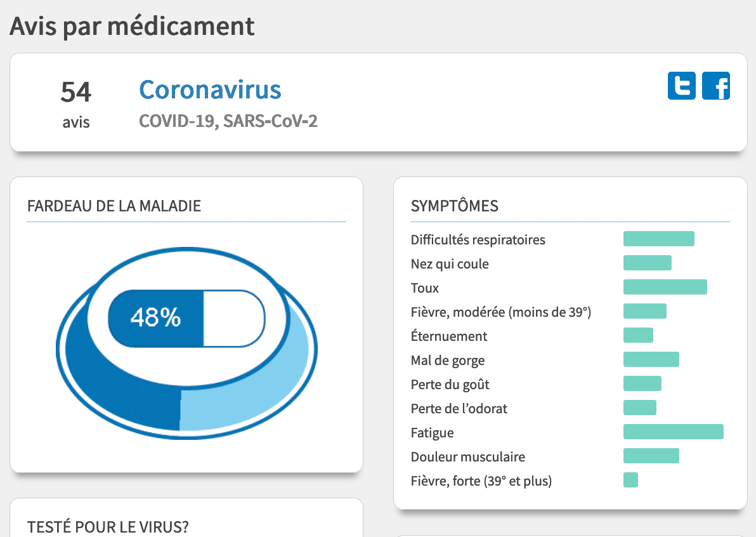Select the Difficultés respiratoires symptom bar
756x537 pixels.
point(658,239)
